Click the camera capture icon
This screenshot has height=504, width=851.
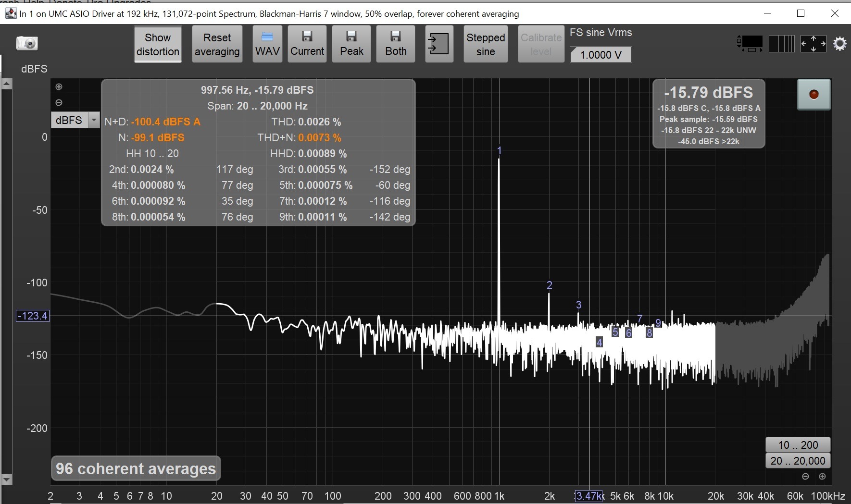pos(27,44)
